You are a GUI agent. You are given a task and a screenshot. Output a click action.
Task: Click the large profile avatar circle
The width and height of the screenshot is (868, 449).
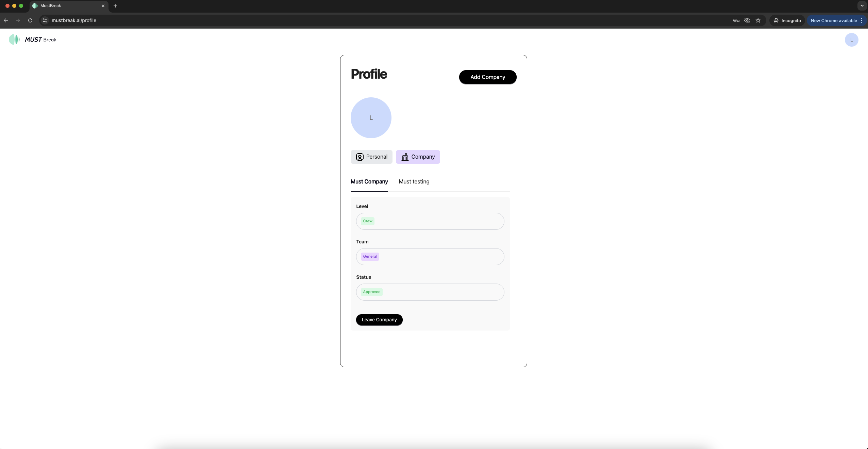(371, 118)
